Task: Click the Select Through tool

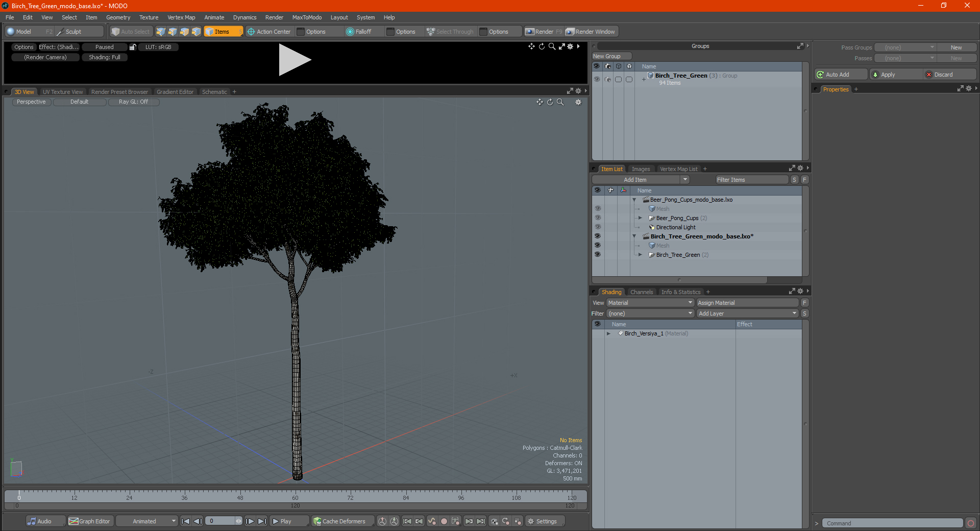Action: (451, 32)
